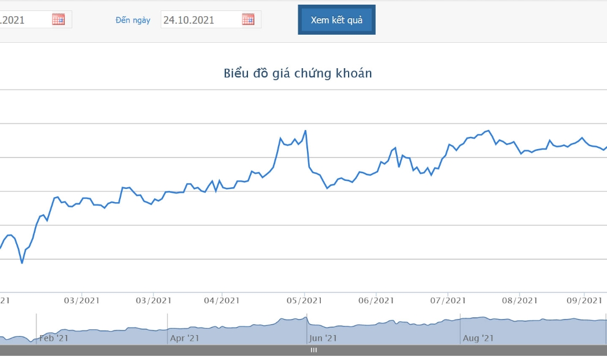
Task: Focus the end date field showing 24.10.2021
Action: click(211, 19)
